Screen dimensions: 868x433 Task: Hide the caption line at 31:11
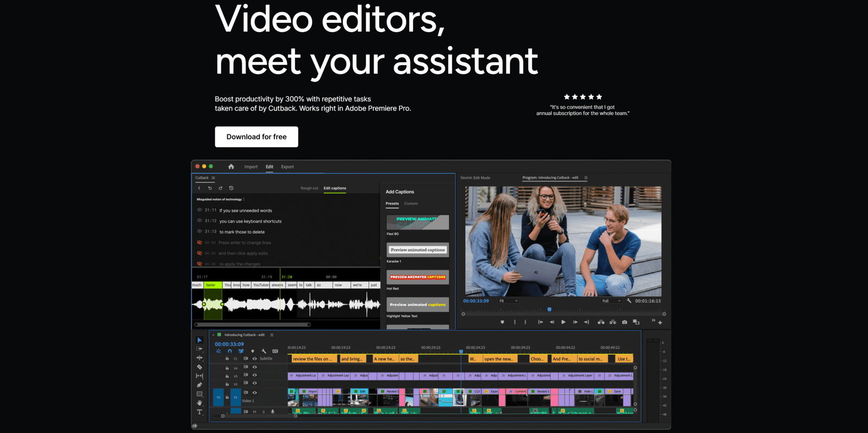tap(200, 210)
